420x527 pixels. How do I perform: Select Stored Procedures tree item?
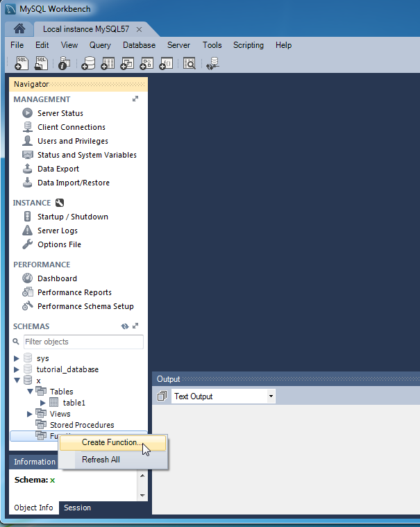coord(82,425)
